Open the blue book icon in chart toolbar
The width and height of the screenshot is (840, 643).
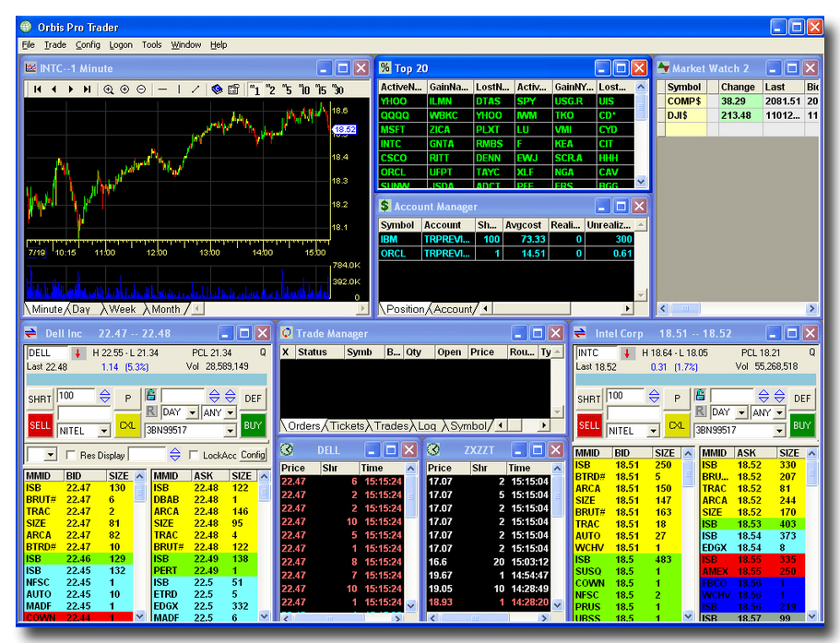pyautogui.click(x=217, y=89)
